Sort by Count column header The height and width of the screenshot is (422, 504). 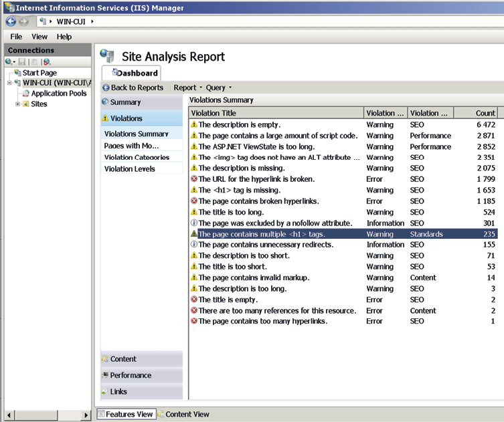click(x=475, y=113)
